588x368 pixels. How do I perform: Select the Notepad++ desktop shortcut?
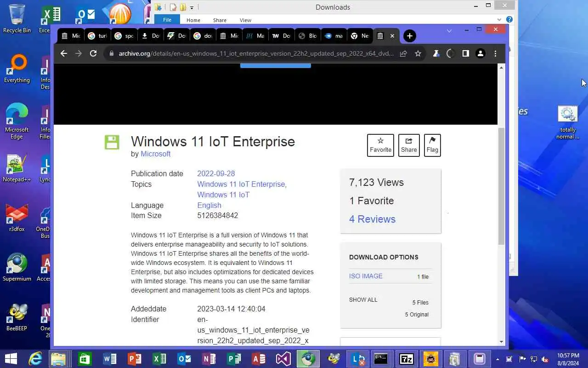pos(17,168)
